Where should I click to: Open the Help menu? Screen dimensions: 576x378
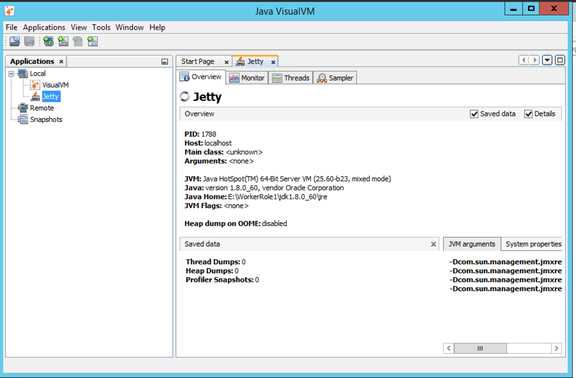pos(157,28)
